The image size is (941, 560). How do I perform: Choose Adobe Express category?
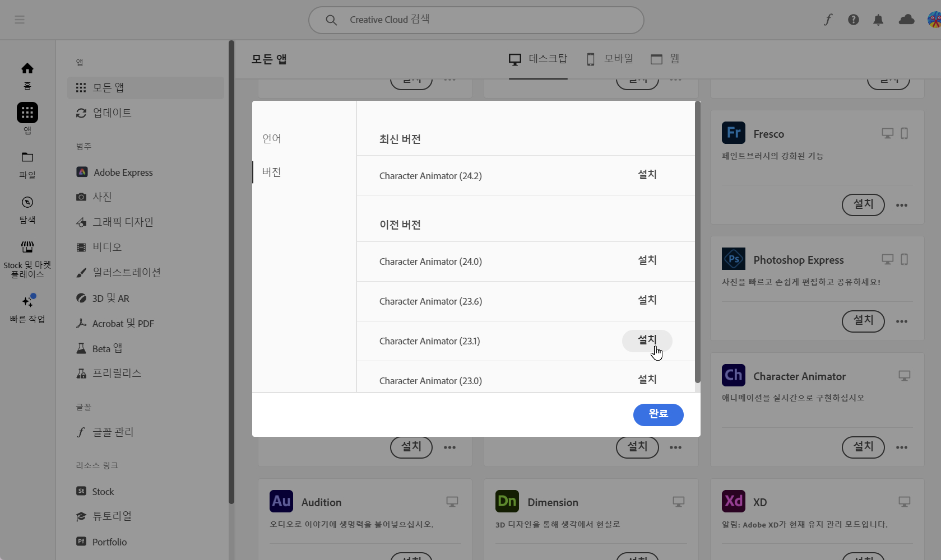tap(146, 172)
